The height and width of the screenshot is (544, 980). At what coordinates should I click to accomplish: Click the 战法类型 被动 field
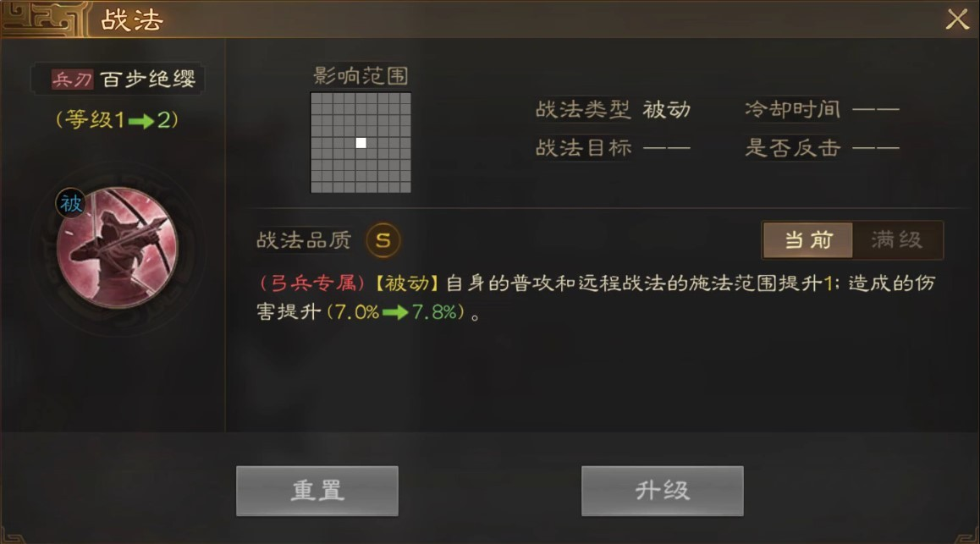tap(613, 110)
